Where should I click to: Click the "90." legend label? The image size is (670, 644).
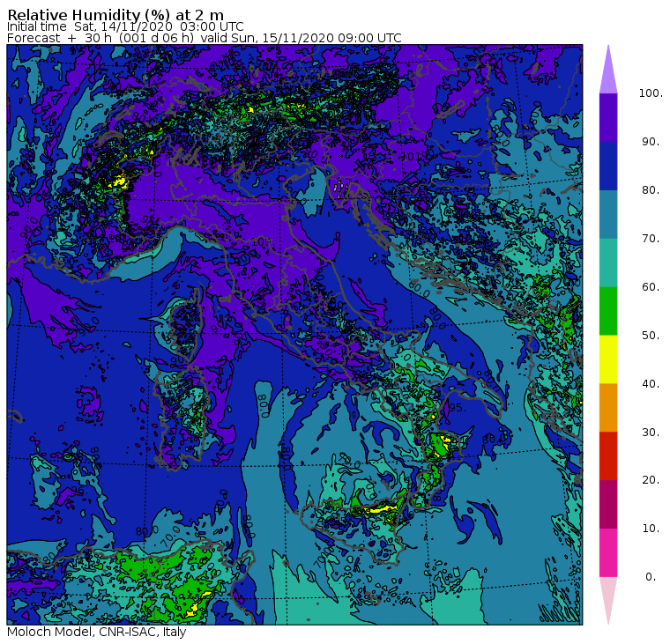(x=651, y=142)
